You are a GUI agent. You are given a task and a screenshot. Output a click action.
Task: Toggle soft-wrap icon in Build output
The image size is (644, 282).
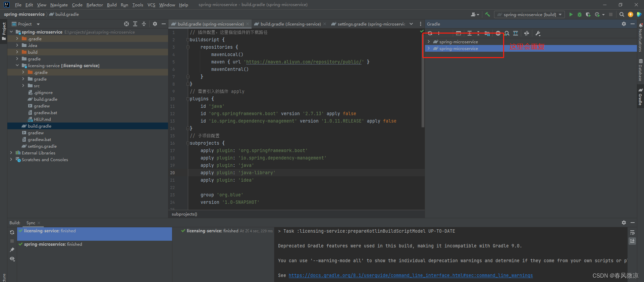[632, 232]
